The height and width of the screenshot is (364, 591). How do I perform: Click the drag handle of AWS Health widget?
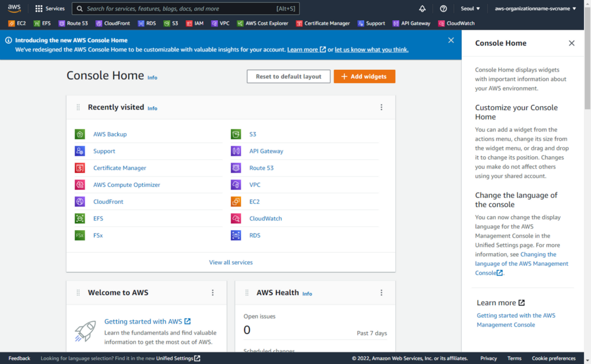coord(247,293)
